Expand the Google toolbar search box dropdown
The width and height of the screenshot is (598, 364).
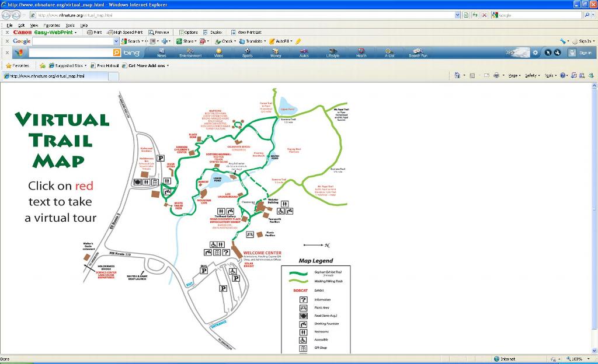[x=116, y=41]
